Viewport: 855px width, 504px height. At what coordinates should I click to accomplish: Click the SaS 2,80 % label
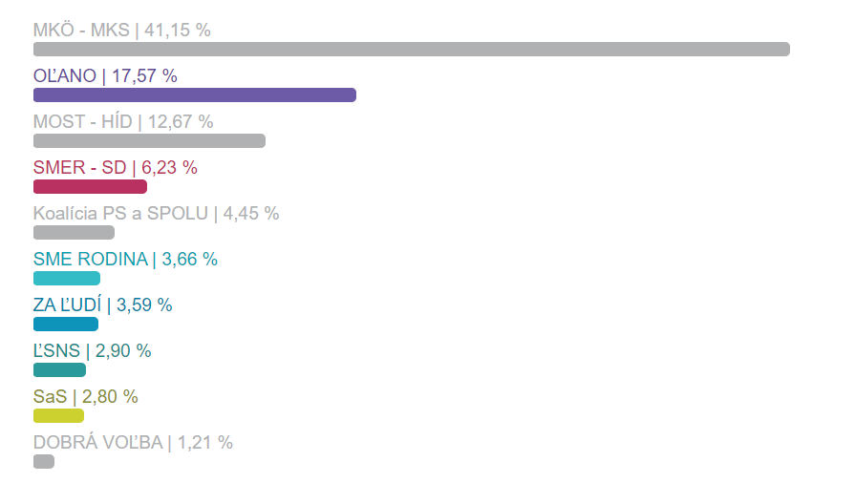(85, 396)
